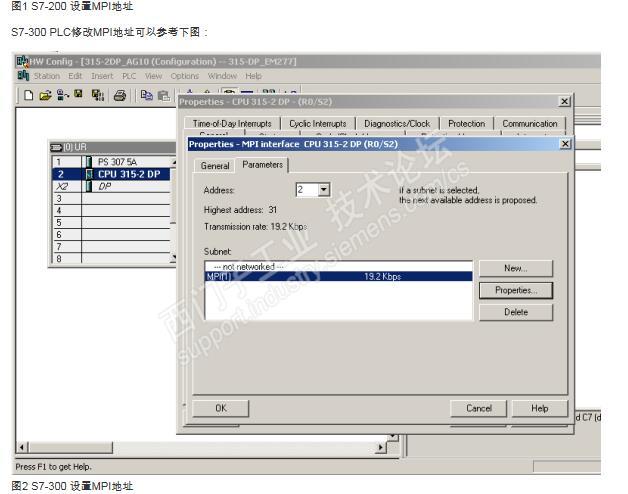
Task: Select empty rack slot 7
Action: [x=112, y=246]
